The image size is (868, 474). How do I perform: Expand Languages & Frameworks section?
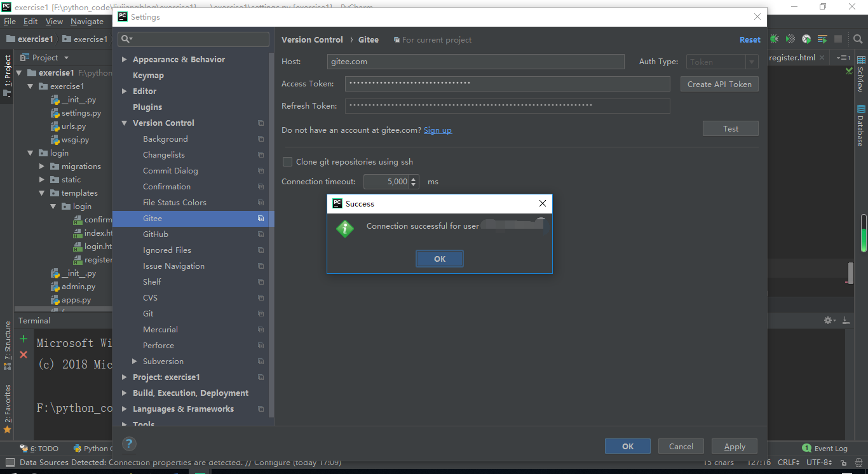[x=124, y=409]
